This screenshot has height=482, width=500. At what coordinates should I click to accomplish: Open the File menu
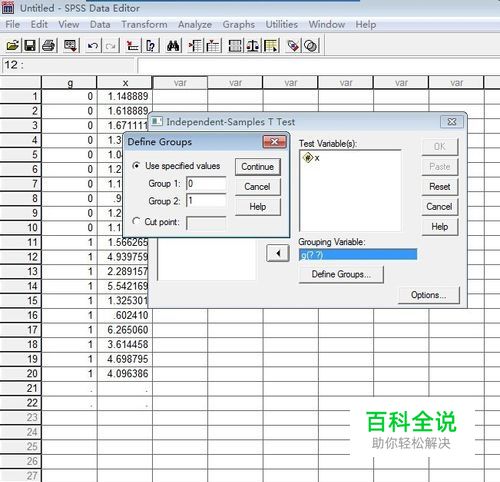pyautogui.click(x=13, y=24)
